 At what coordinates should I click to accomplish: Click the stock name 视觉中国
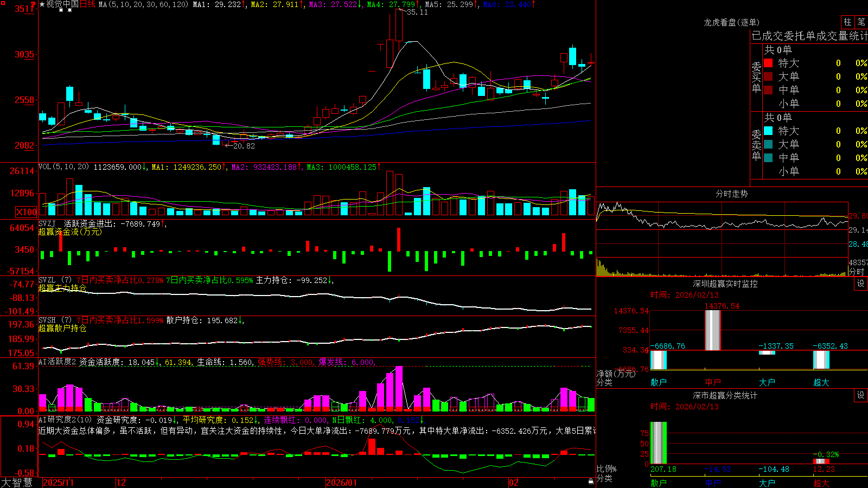pos(62,4)
